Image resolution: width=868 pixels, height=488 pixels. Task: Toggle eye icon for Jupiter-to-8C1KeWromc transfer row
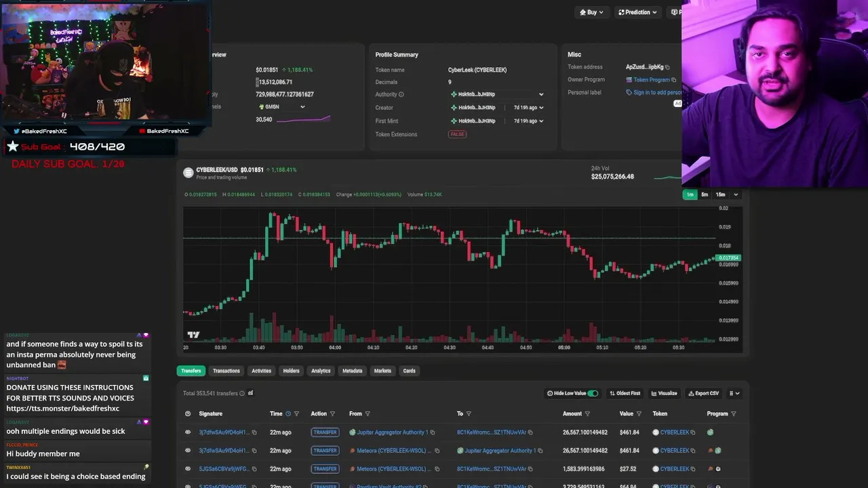188,432
